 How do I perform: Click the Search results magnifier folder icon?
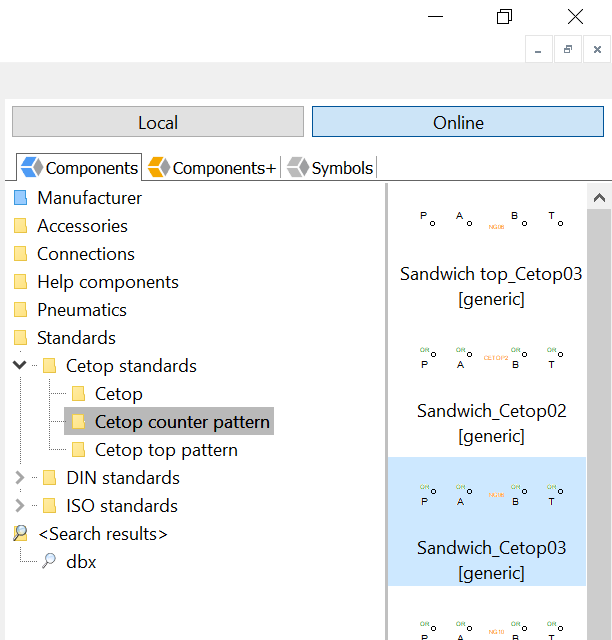20,533
